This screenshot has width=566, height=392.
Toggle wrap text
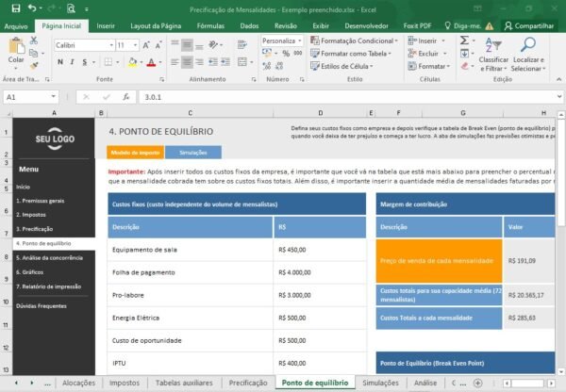pyautogui.click(x=242, y=44)
